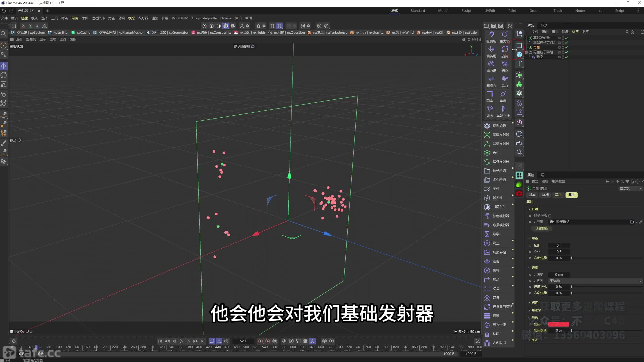The image size is (644, 362).
Task: Click the Particle Group (粒子群组) palette item
Action: coord(498,171)
